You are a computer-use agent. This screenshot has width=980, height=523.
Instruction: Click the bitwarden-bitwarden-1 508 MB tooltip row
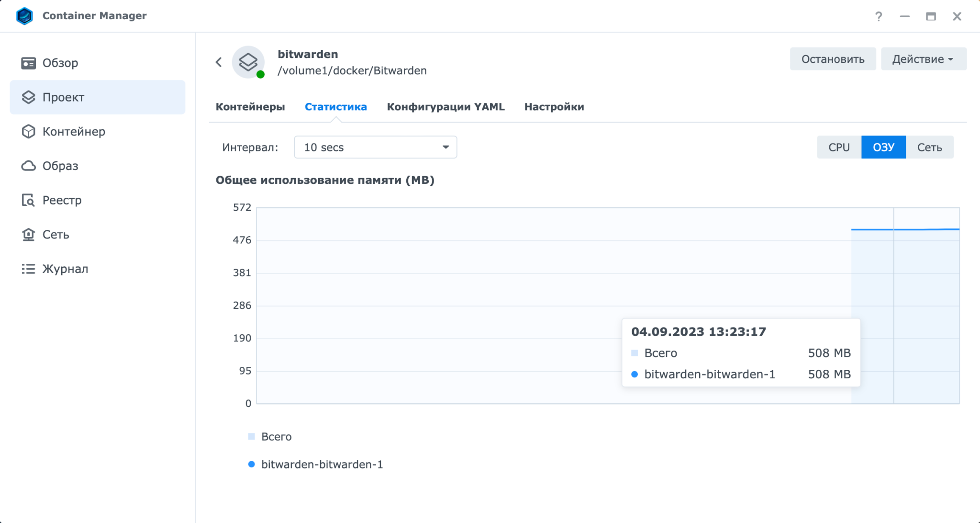[741, 374]
